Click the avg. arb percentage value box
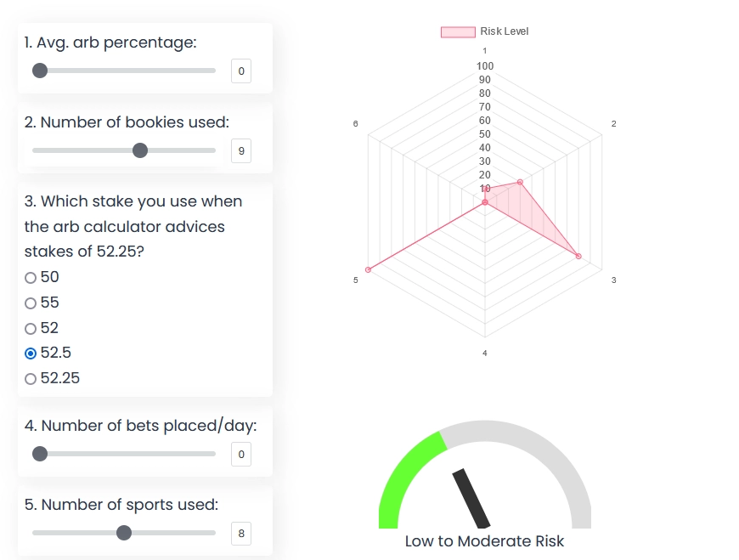The image size is (739, 560). point(241,71)
